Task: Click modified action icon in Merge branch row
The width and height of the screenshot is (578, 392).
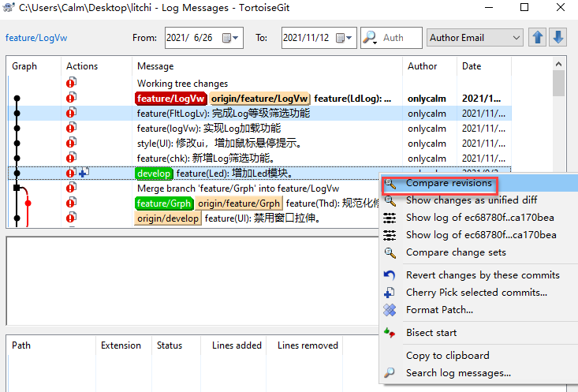Action: click(71, 188)
